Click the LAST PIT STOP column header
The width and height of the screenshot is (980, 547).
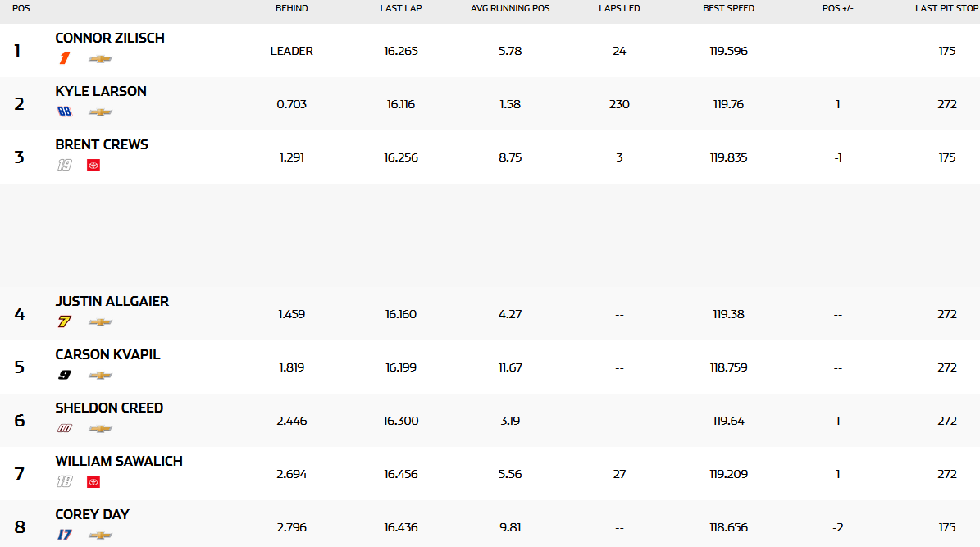(x=947, y=8)
